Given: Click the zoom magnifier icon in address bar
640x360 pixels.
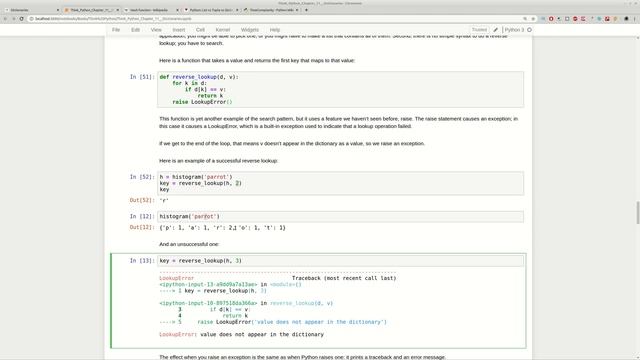Looking at the screenshot, I should coord(525,19).
